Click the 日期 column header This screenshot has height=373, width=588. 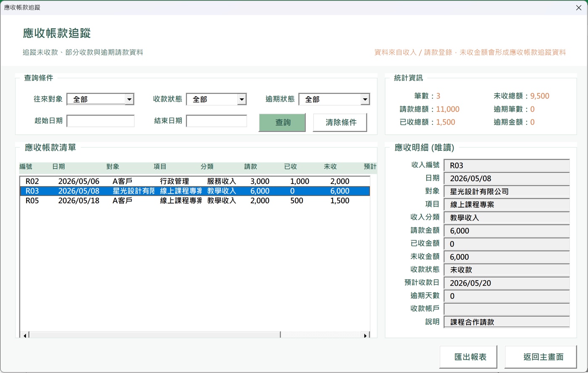(58, 167)
